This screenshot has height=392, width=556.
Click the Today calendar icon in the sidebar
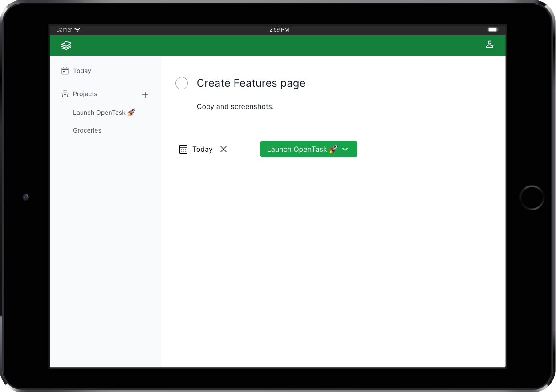[64, 70]
